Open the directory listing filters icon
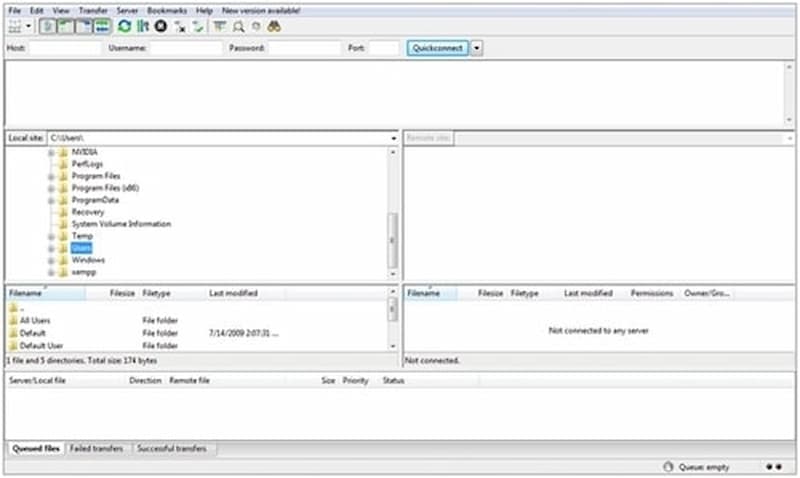The height and width of the screenshot is (478, 800). 219,26
